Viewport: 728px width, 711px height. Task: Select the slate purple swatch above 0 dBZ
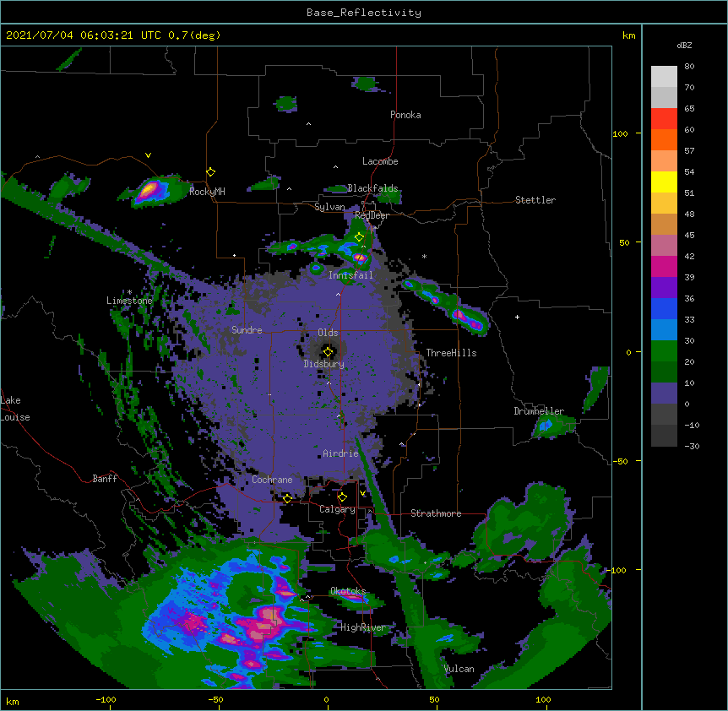click(x=664, y=393)
